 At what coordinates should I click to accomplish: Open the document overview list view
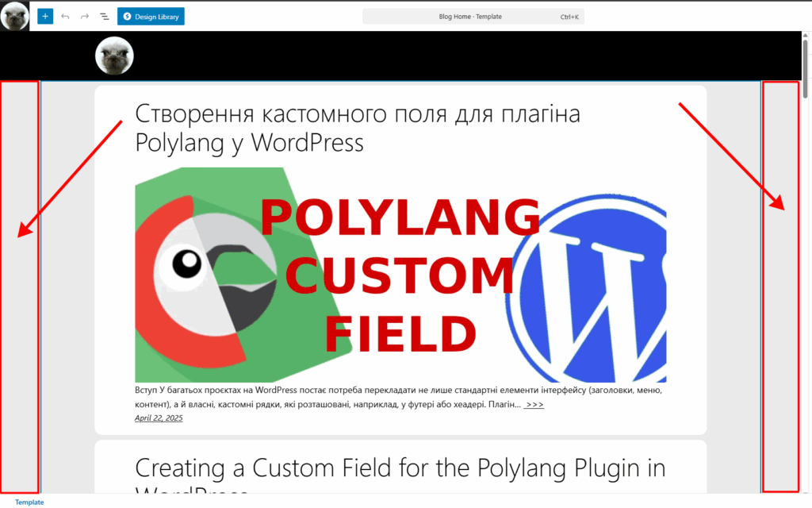pos(104,17)
